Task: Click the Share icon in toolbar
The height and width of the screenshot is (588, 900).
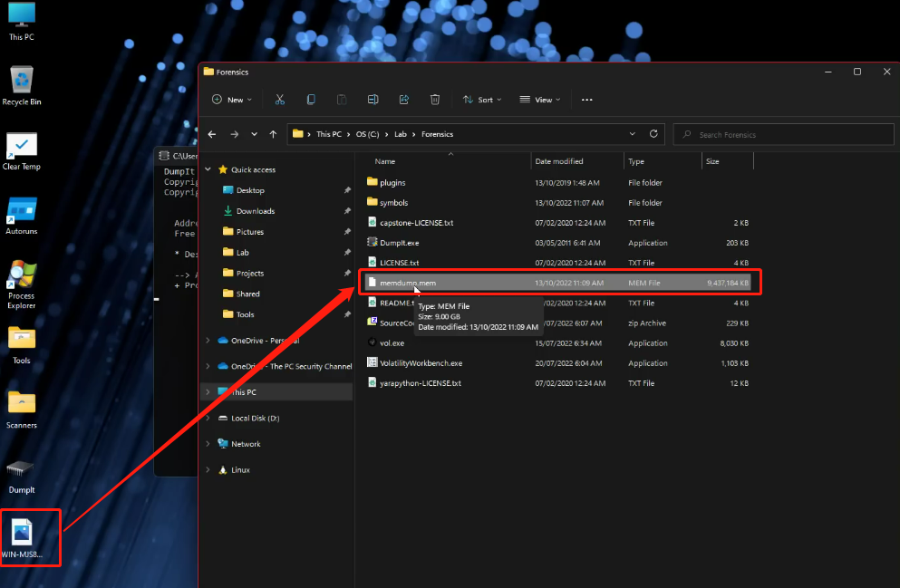Action: [x=404, y=100]
